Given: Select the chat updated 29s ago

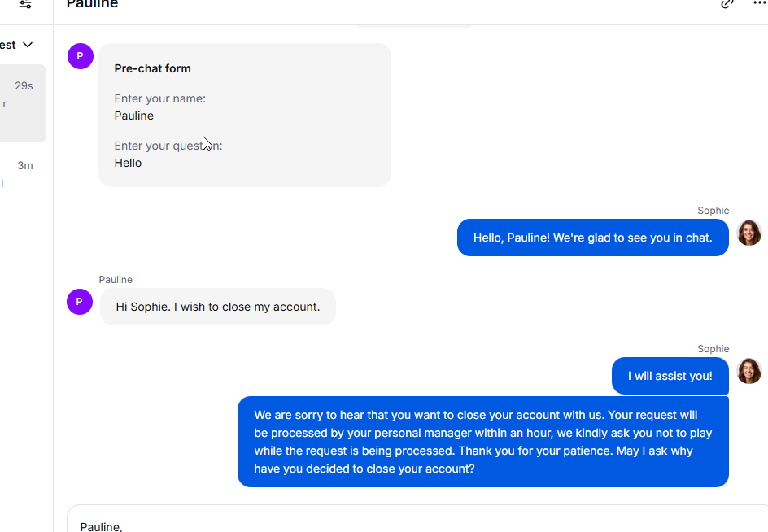Looking at the screenshot, I should pyautogui.click(x=23, y=103).
